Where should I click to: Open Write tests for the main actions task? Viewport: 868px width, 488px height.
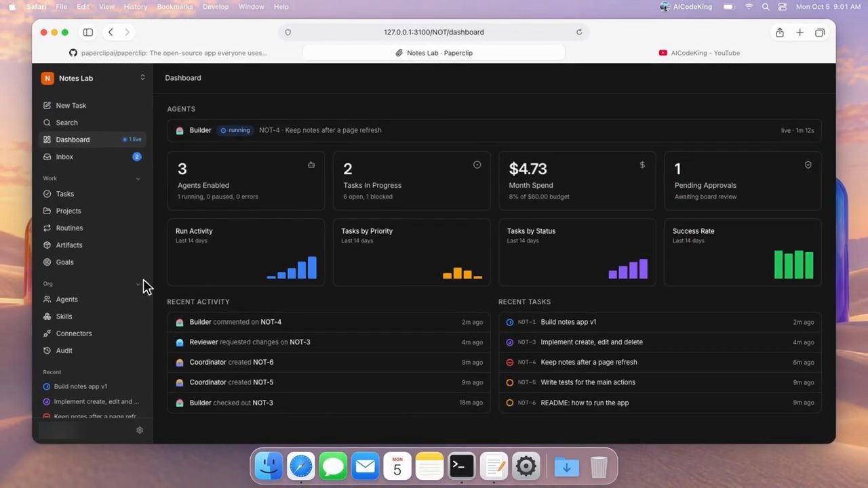pyautogui.click(x=660, y=382)
